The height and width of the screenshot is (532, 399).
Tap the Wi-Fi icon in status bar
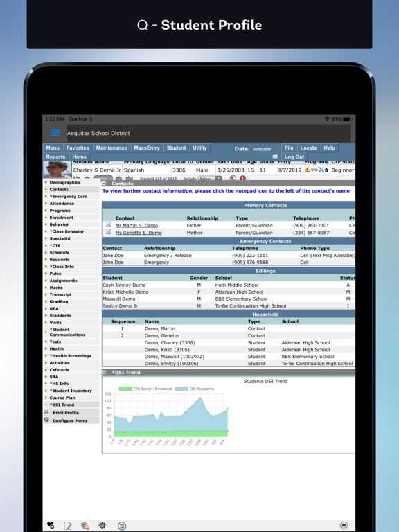pos(327,119)
